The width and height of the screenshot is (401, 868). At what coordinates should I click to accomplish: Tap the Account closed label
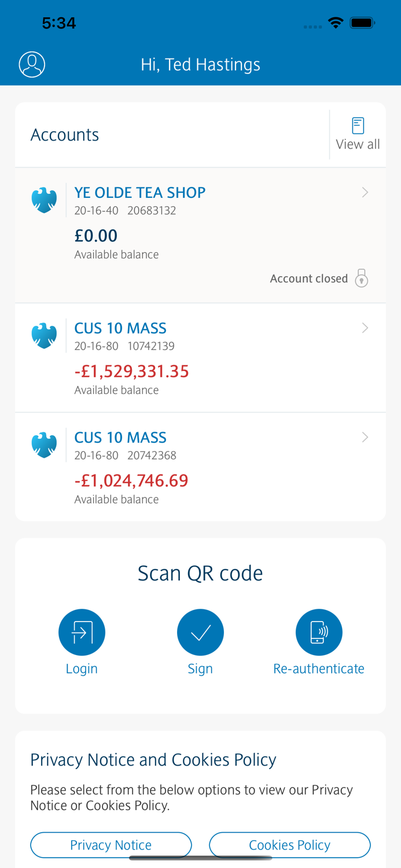309,278
